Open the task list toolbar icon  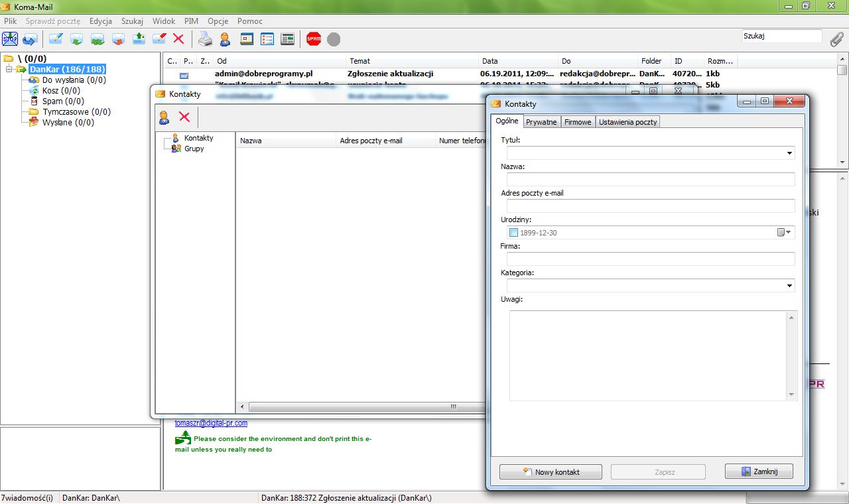267,39
